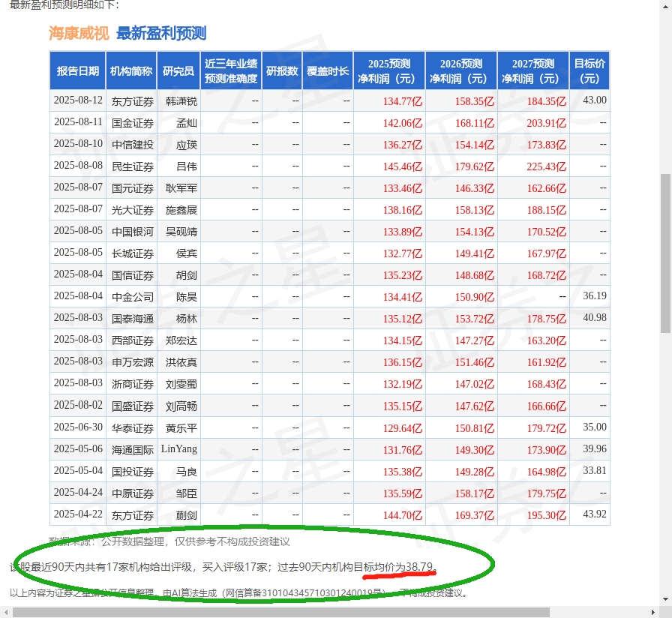Click target price 39.96
Viewport: 672px width, 618px height.
(x=595, y=448)
